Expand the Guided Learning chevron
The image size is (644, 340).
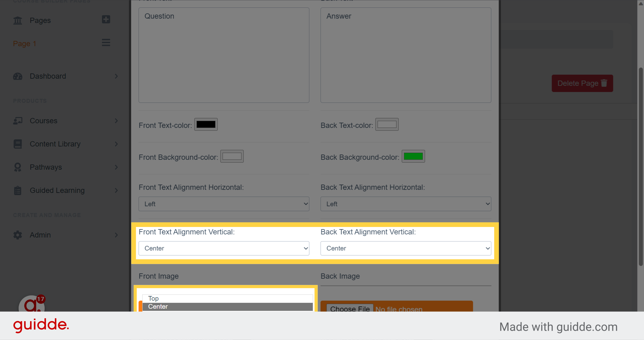(116, 190)
